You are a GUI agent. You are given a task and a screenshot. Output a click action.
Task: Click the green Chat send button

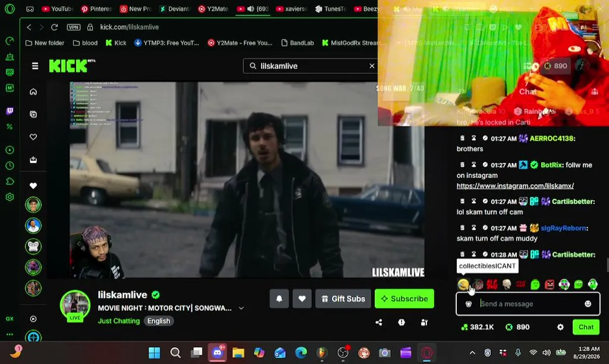coord(586,327)
